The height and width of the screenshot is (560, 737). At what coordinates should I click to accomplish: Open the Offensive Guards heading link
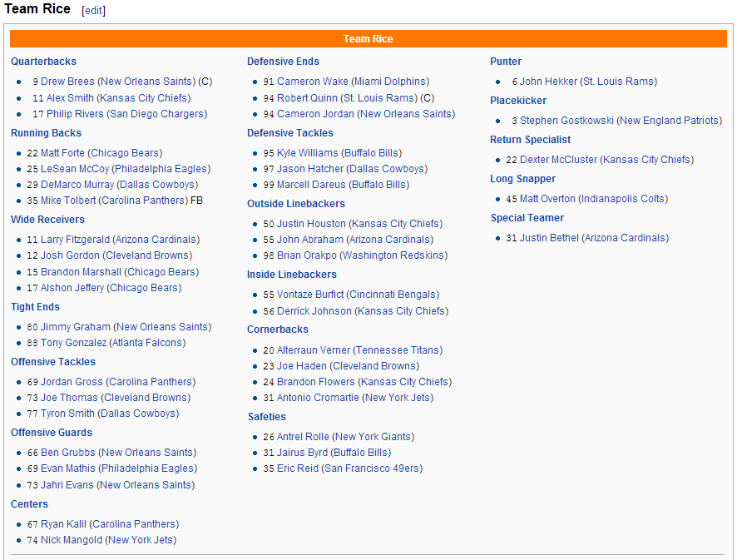[x=52, y=433]
